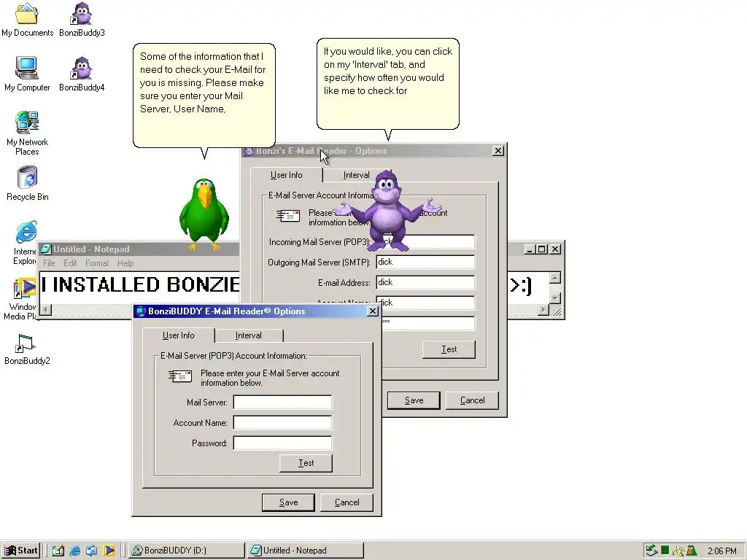
Task: Click the green parrot Peedy character
Action: click(x=204, y=214)
